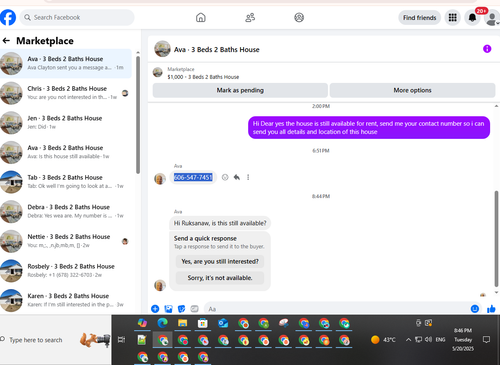Open the network icon in the tray
Image resolution: width=500 pixels, height=365 pixels.
[x=418, y=340]
